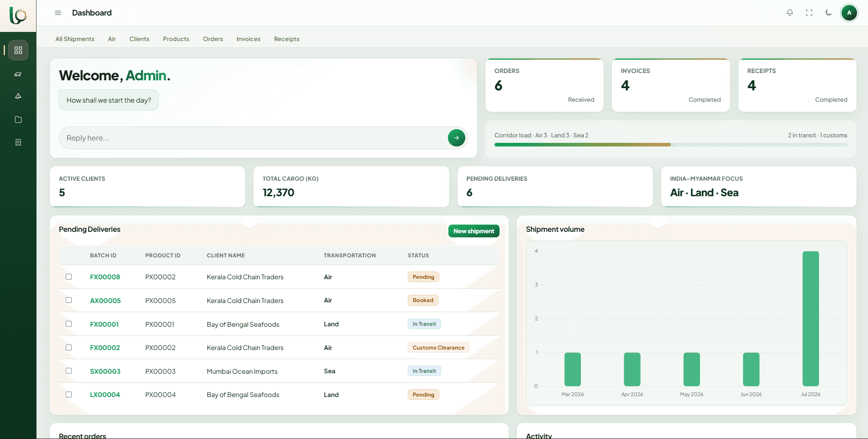Select checkbox for batch FX00001
The image size is (868, 439).
click(x=69, y=324)
